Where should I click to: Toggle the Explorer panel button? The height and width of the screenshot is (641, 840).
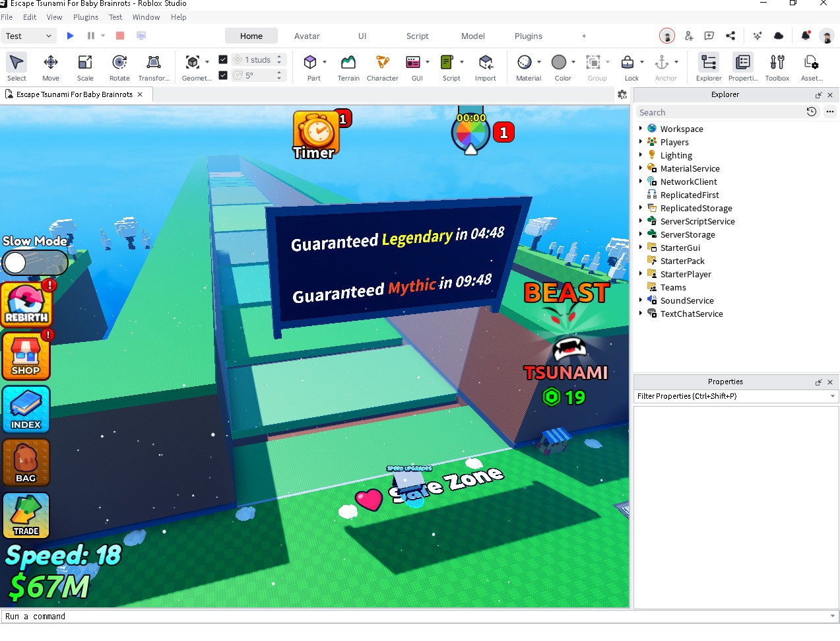709,66
